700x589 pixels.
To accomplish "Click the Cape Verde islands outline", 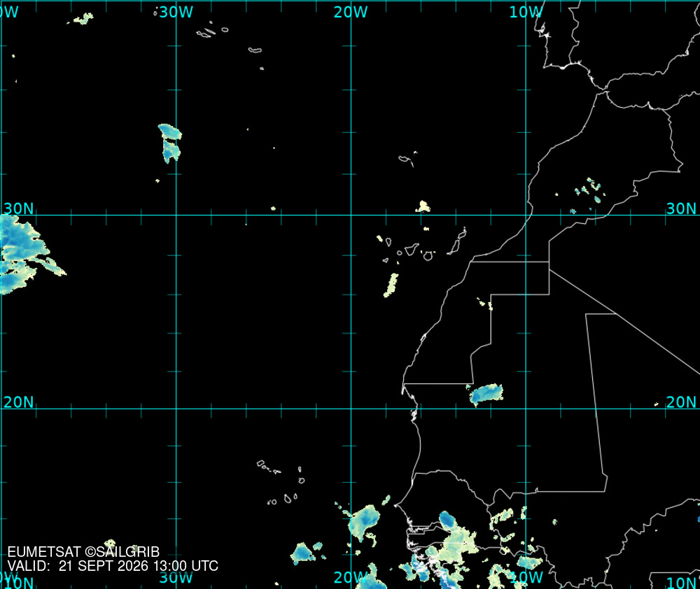I will tap(281, 483).
